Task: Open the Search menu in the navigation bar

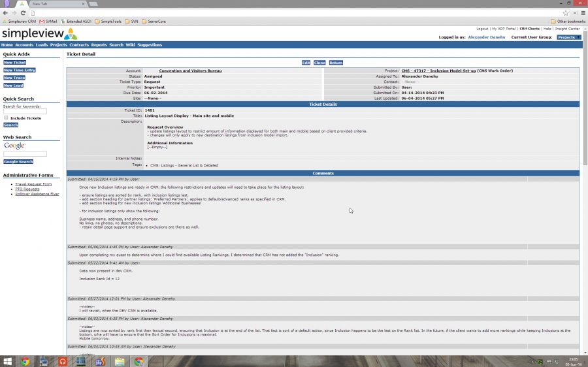Action: (x=116, y=44)
